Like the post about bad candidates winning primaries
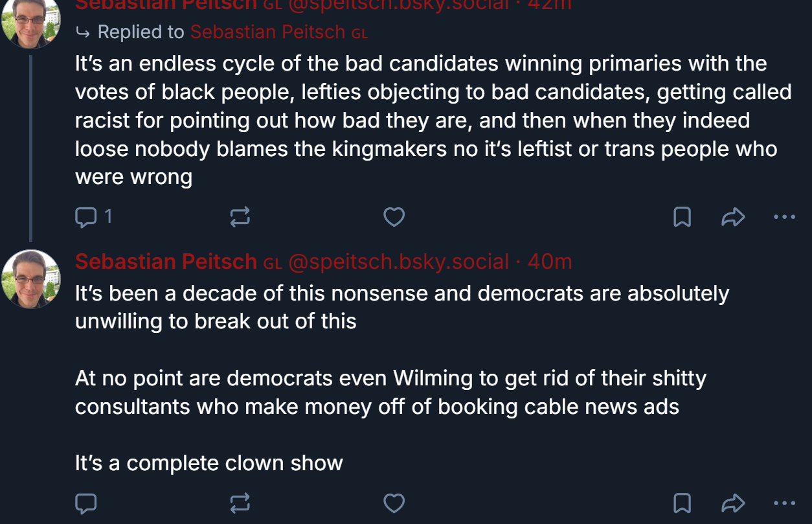The height and width of the screenshot is (524, 812). (394, 217)
